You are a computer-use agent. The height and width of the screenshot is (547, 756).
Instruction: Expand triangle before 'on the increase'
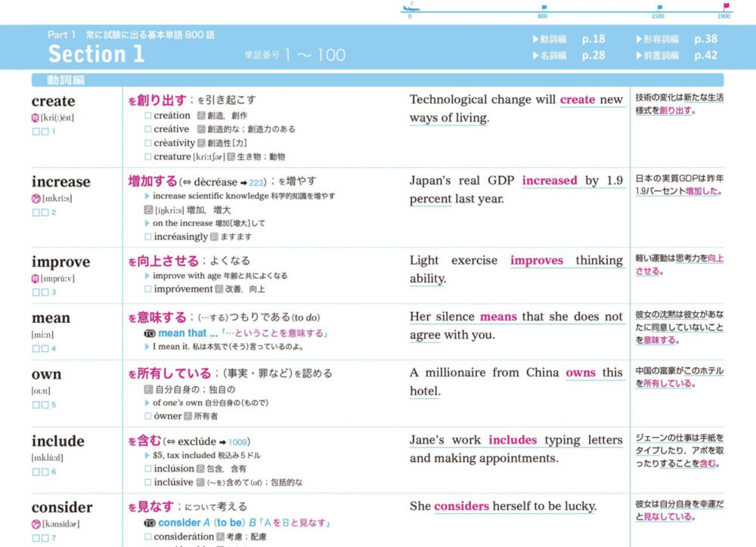[147, 223]
